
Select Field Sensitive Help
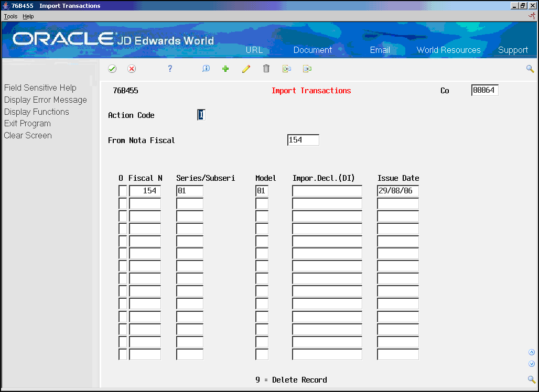[x=40, y=88]
